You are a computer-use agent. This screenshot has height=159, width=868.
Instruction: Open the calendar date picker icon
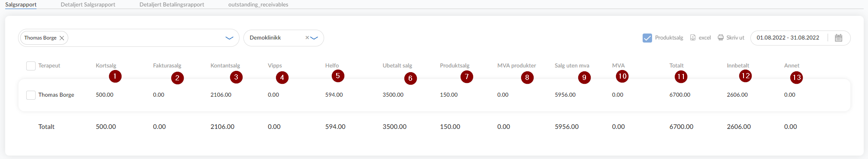pyautogui.click(x=838, y=38)
